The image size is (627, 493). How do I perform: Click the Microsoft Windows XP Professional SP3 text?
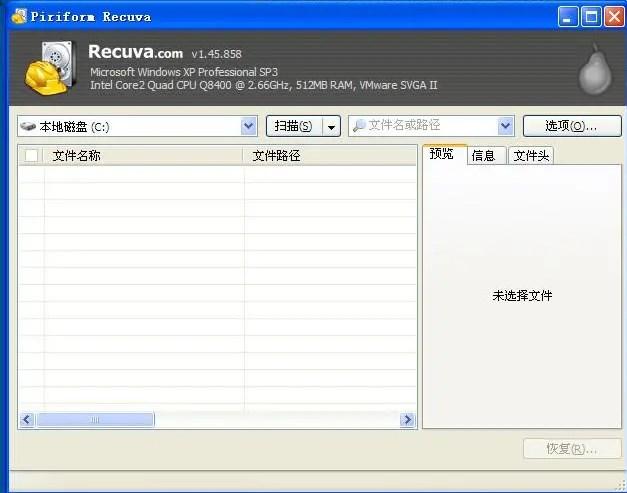[184, 72]
